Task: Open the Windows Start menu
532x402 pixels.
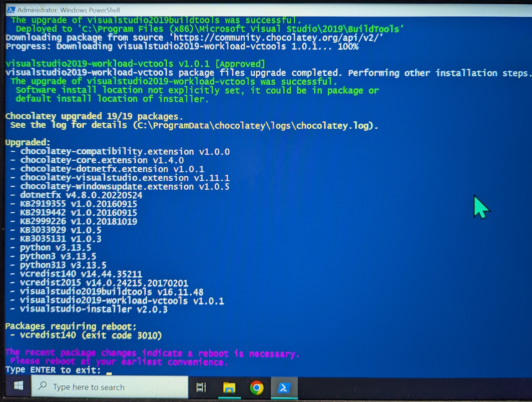Action: pyautogui.click(x=18, y=386)
